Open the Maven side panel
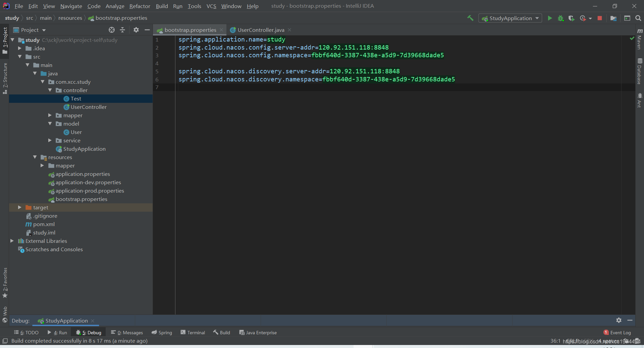 point(640,39)
